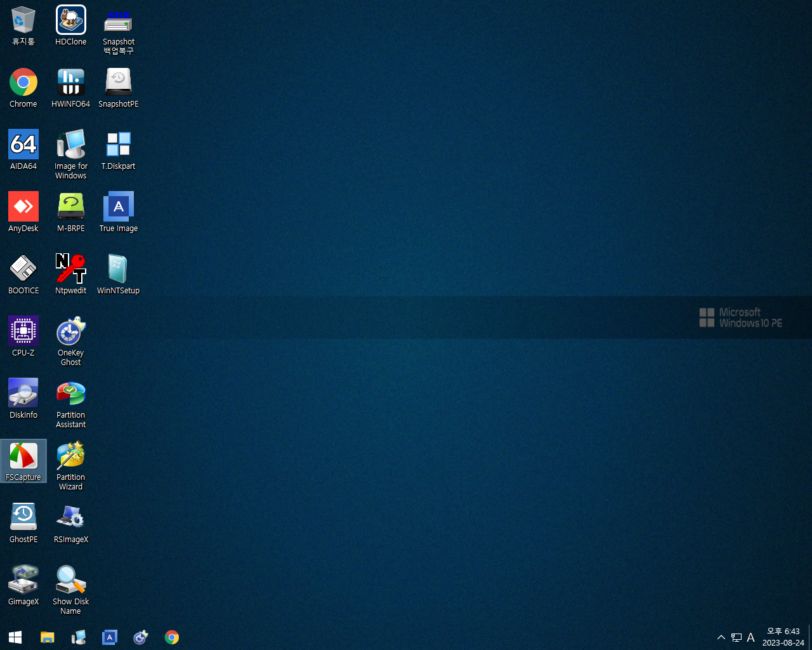Click the Ntpwedit desktop icon

click(71, 275)
